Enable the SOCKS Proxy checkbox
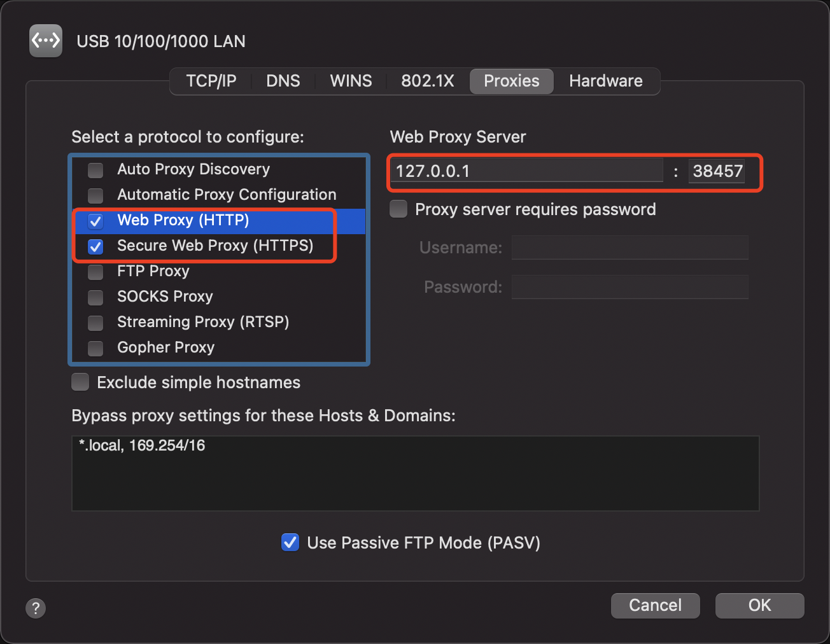830x644 pixels. tap(95, 297)
